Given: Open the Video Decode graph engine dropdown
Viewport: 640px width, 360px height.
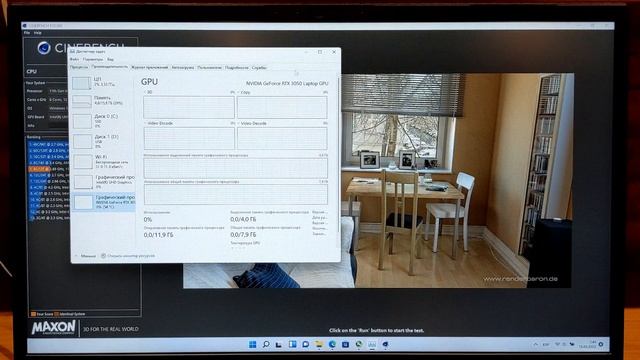Looking at the screenshot, I should pyautogui.click(x=253, y=123).
